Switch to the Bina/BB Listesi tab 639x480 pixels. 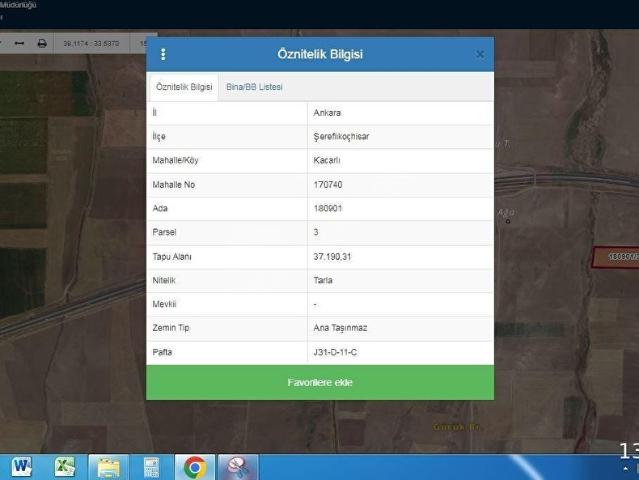click(x=254, y=87)
